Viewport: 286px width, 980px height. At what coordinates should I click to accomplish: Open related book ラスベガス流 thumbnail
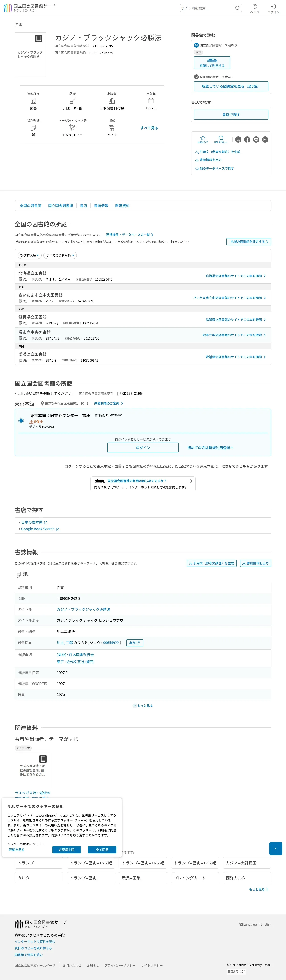tap(32, 770)
